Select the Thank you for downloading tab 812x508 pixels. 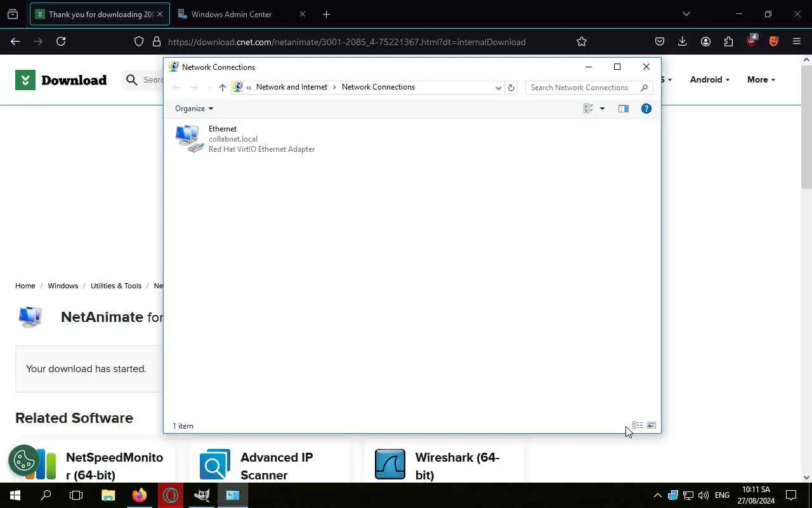click(100, 14)
